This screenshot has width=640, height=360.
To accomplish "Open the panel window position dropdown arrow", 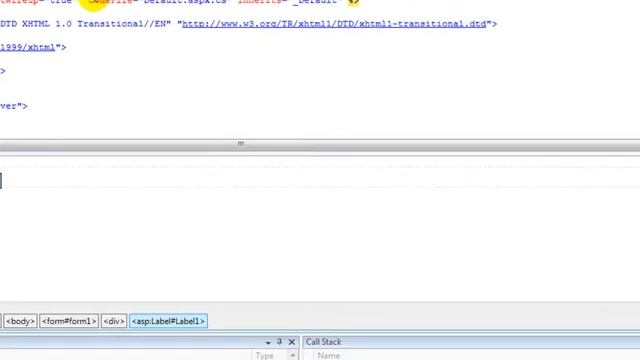I will tap(268, 342).
